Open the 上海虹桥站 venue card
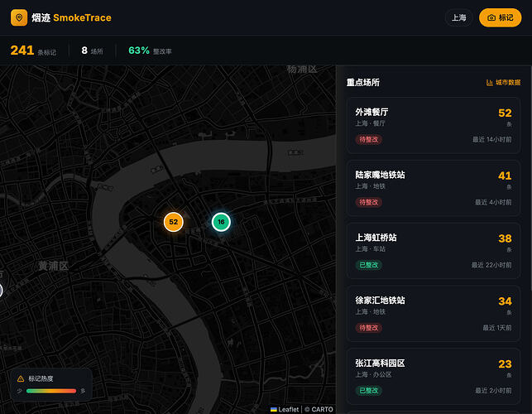The height and width of the screenshot is (414, 532). pos(434,251)
